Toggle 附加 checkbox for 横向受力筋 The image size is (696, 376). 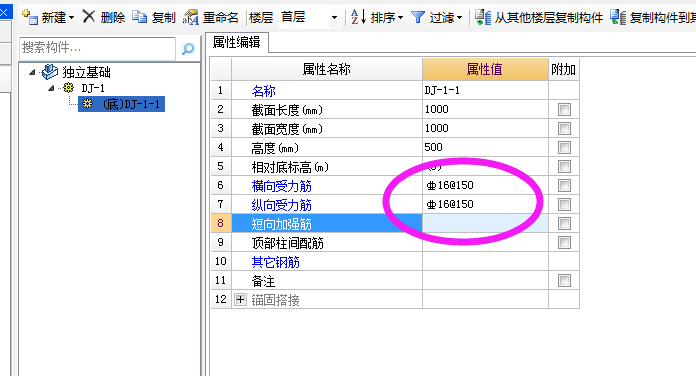(564, 186)
